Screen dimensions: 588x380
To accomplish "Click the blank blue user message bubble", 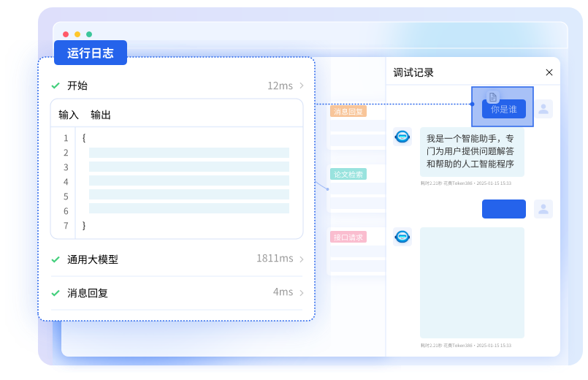I will pyautogui.click(x=503, y=209).
